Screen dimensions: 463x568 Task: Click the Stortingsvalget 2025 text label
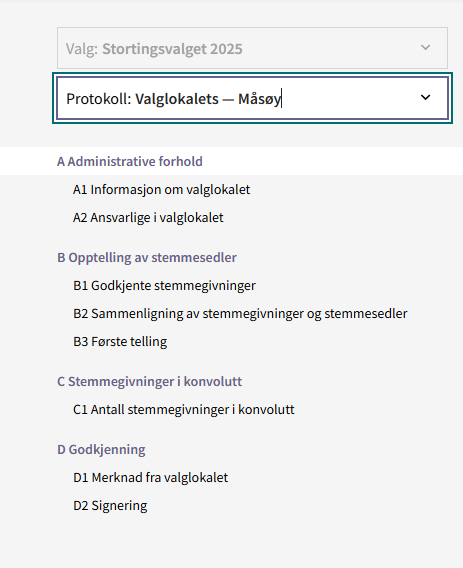[x=172, y=49]
